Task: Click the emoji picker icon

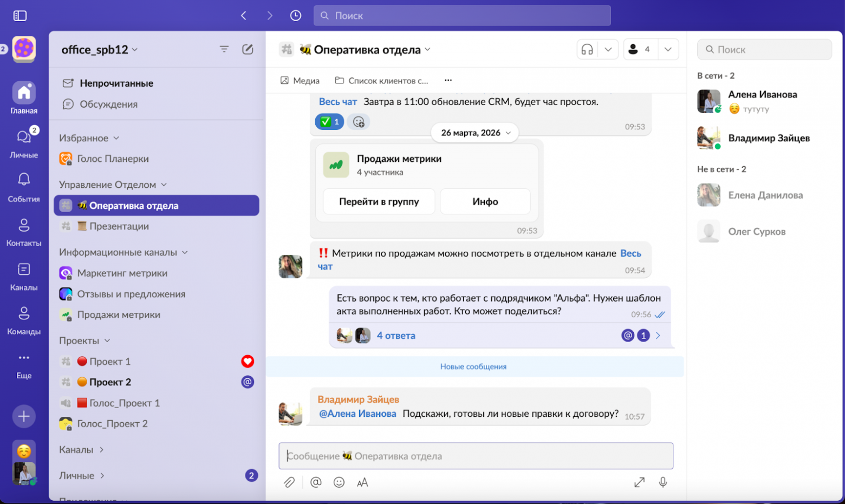Action: point(339,482)
